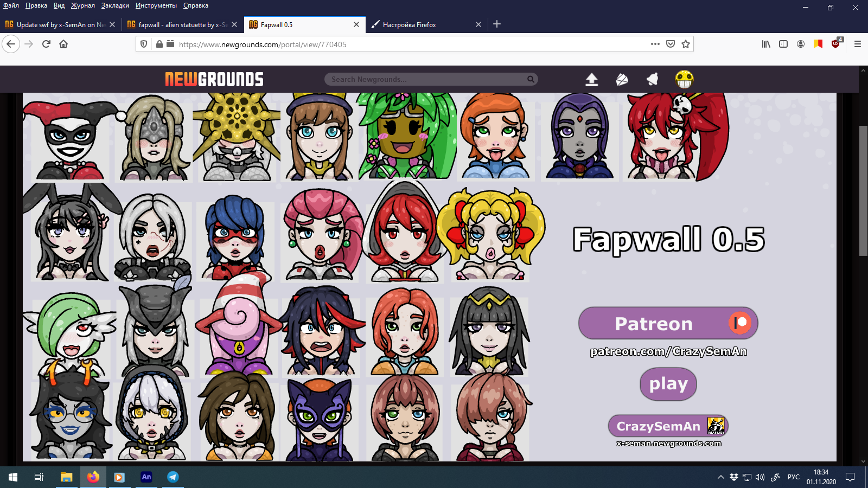The height and width of the screenshot is (488, 868).
Task: Open patreon.com/CrazySemAn link text
Action: click(x=668, y=351)
